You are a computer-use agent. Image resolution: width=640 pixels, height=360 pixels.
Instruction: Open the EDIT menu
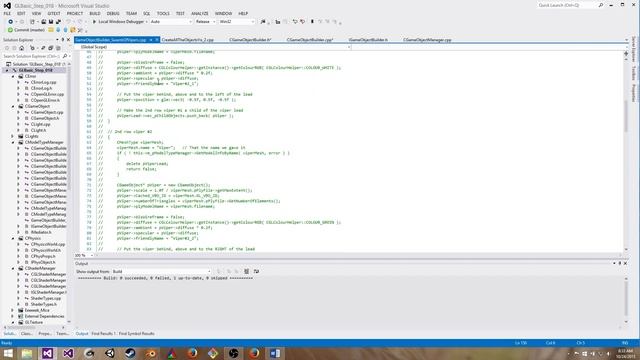click(21, 13)
